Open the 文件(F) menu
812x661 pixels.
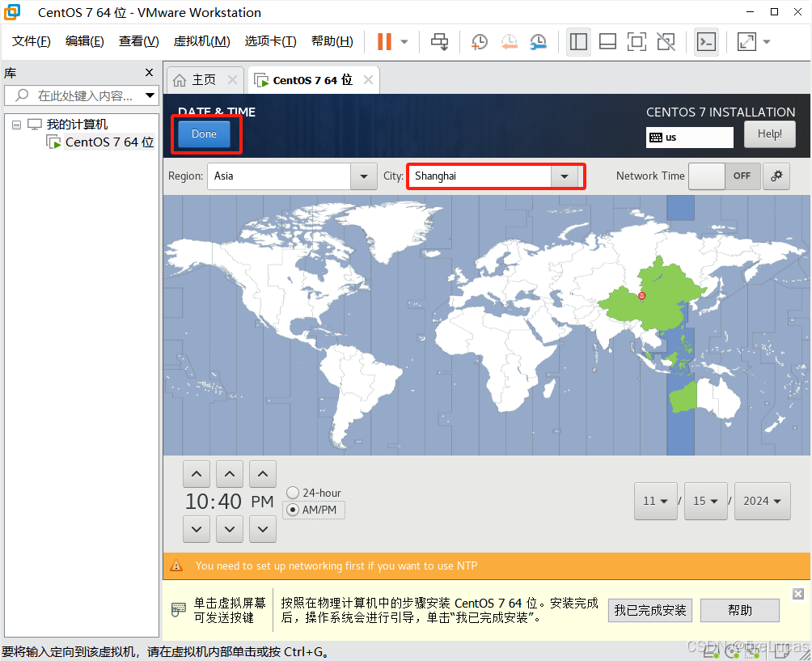pyautogui.click(x=31, y=41)
